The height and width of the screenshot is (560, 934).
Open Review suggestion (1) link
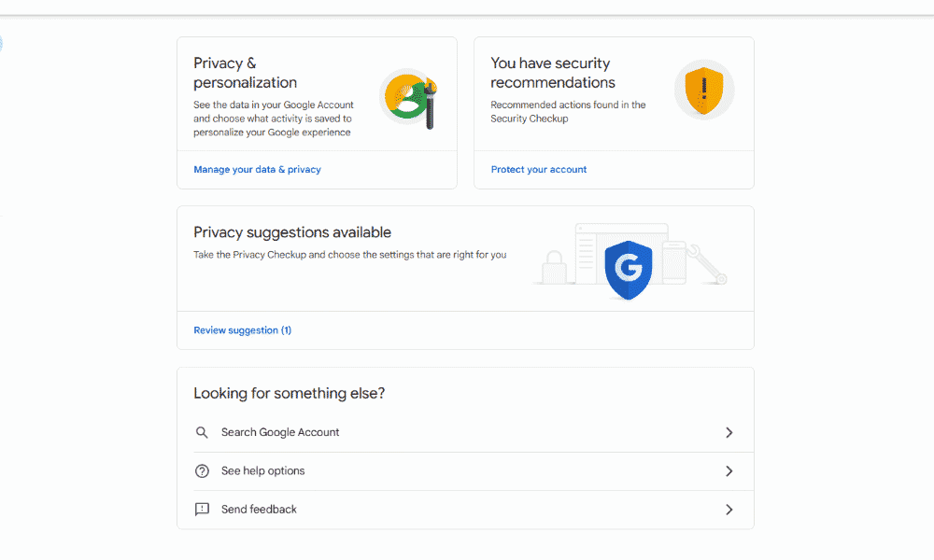coord(242,330)
